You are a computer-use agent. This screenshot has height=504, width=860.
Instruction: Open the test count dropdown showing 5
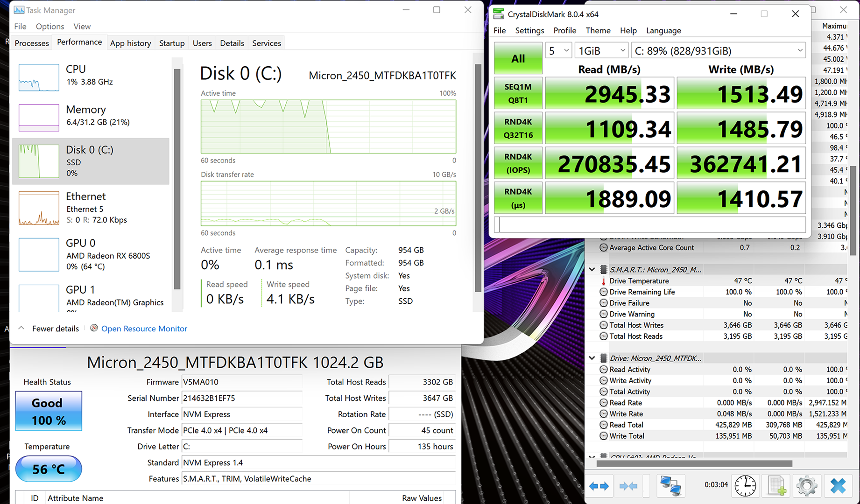(558, 51)
